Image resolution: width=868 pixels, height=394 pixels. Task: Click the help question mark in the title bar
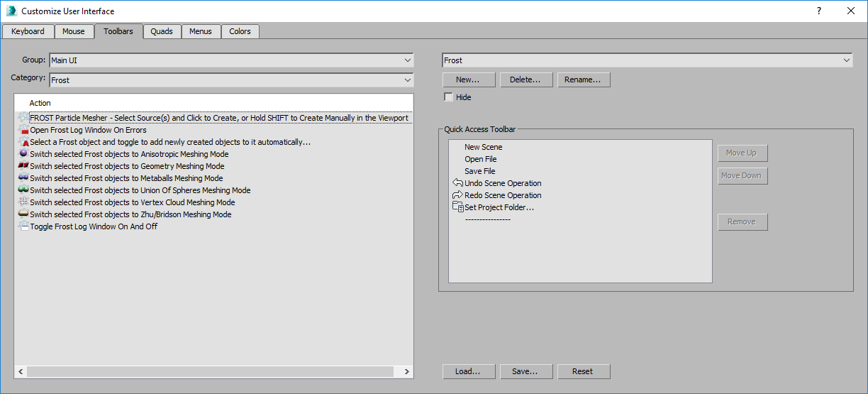(819, 11)
